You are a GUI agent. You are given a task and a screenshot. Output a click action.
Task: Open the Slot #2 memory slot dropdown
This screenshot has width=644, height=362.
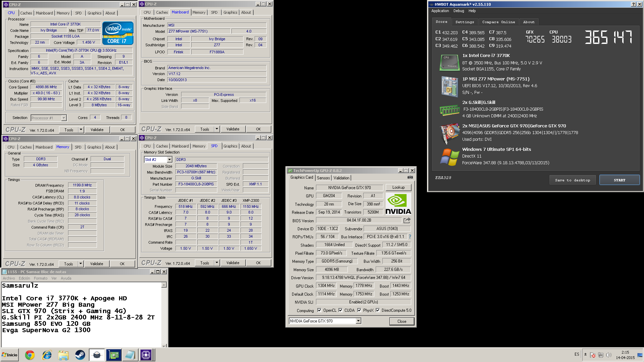pos(169,160)
